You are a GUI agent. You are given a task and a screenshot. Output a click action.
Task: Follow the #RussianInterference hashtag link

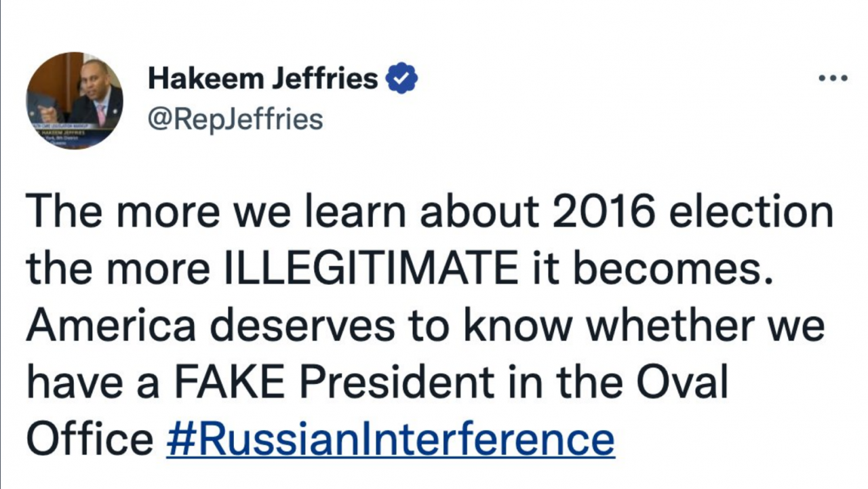tap(390, 439)
